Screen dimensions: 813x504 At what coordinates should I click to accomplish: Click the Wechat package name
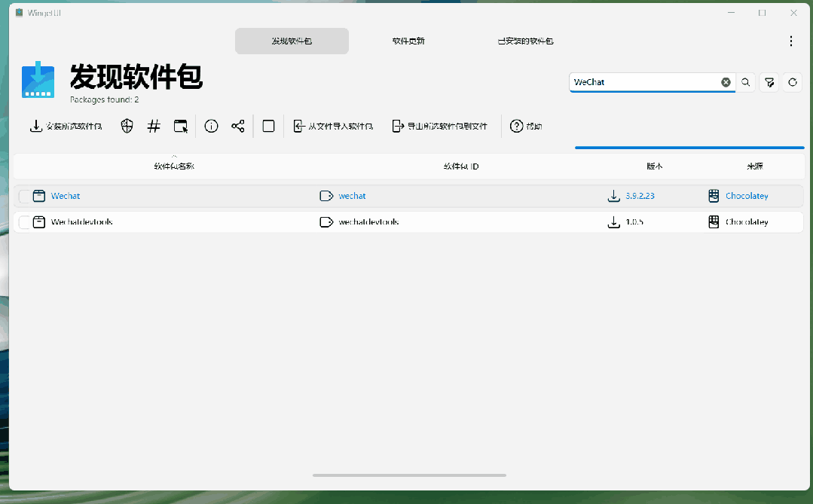point(66,196)
